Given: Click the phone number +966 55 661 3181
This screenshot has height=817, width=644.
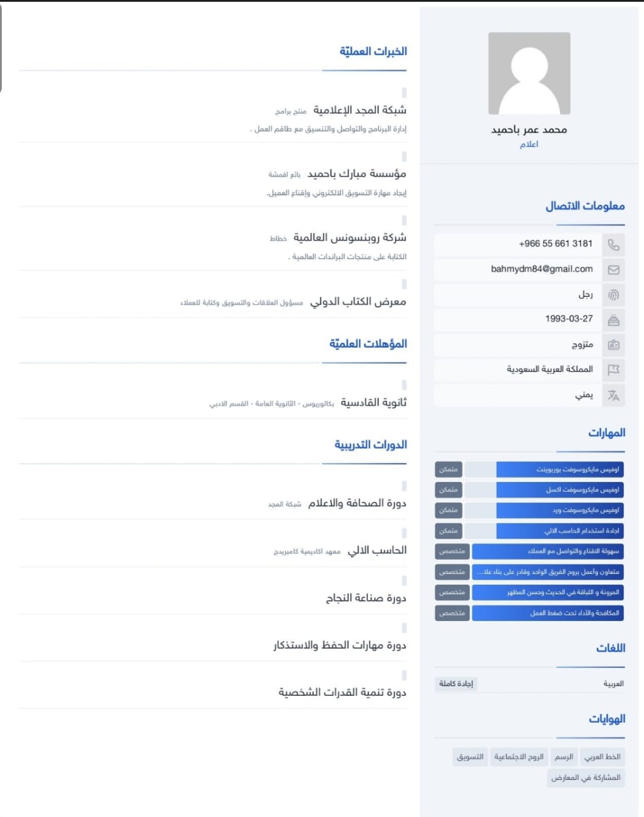Looking at the screenshot, I should [x=556, y=243].
